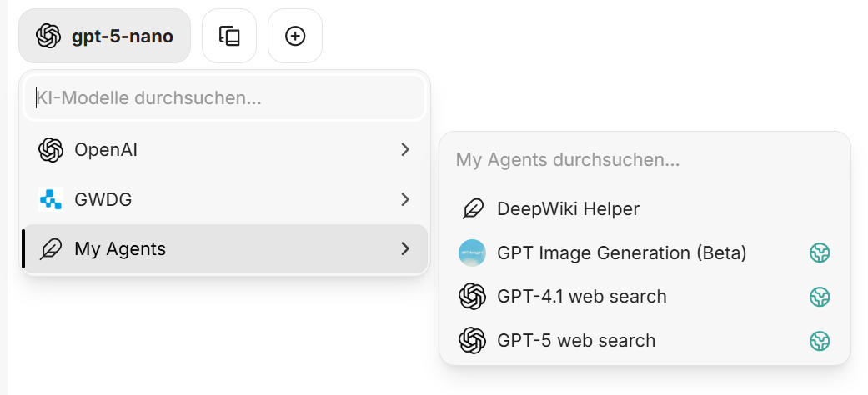Expand the OpenAI submenu chevron

click(405, 150)
